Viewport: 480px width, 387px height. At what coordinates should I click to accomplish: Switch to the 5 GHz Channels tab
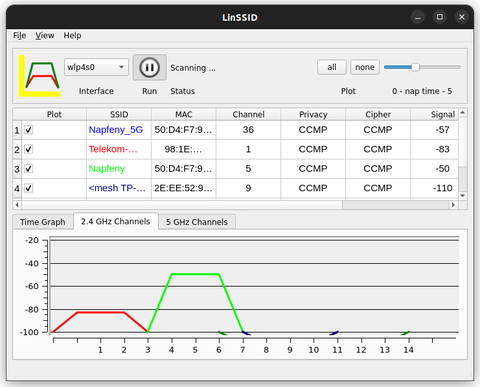pyautogui.click(x=197, y=222)
